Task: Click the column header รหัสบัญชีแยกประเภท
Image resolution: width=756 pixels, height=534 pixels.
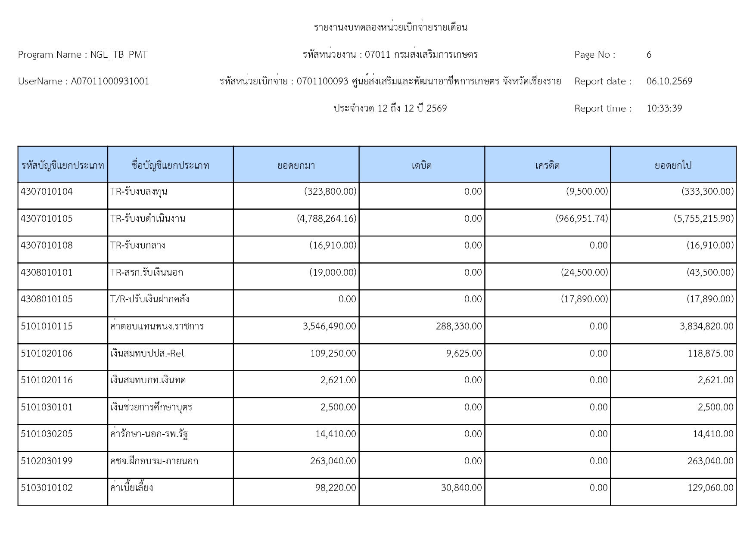Action: [63, 165]
